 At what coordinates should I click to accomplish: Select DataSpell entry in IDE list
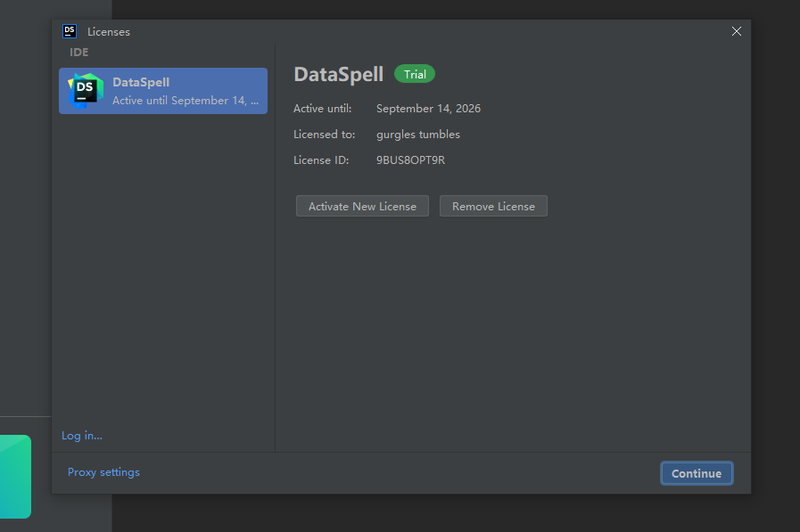tap(163, 91)
